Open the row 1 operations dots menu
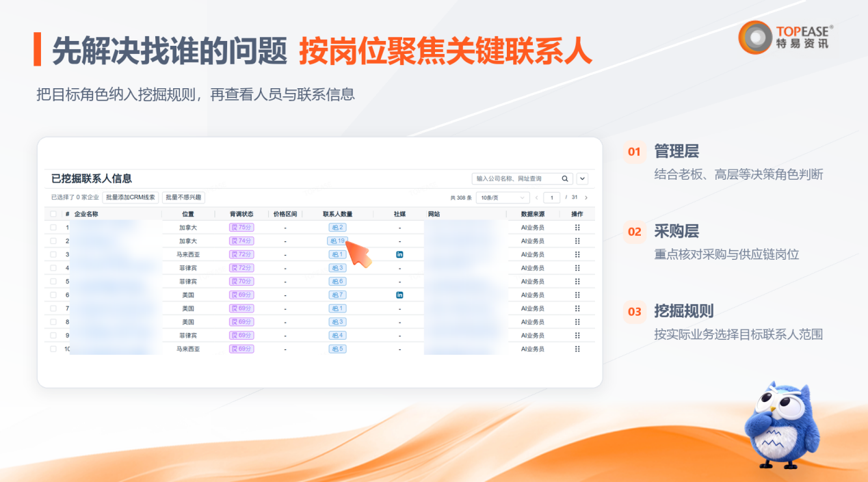This screenshot has height=482, width=868. point(577,227)
